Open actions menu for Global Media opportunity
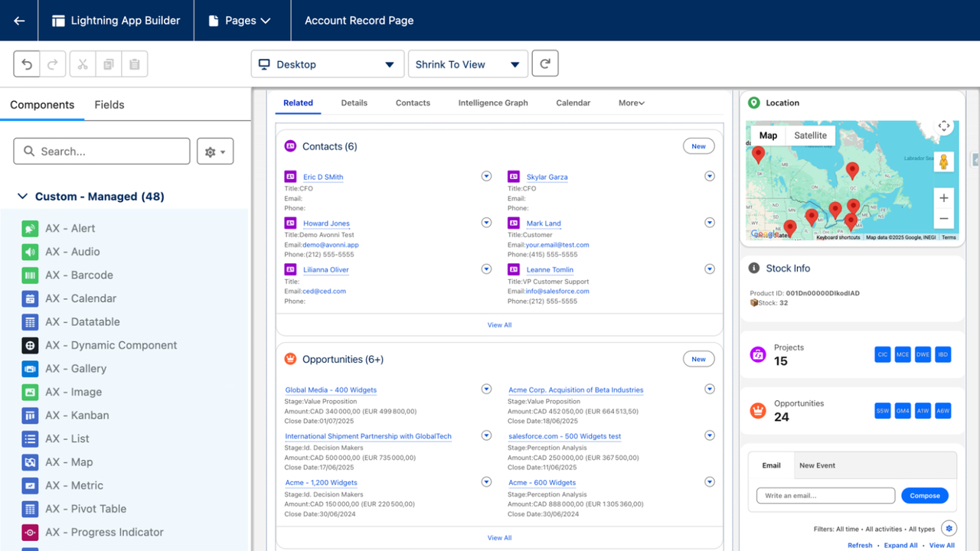Viewport: 980px width, 551px height. [x=486, y=389]
